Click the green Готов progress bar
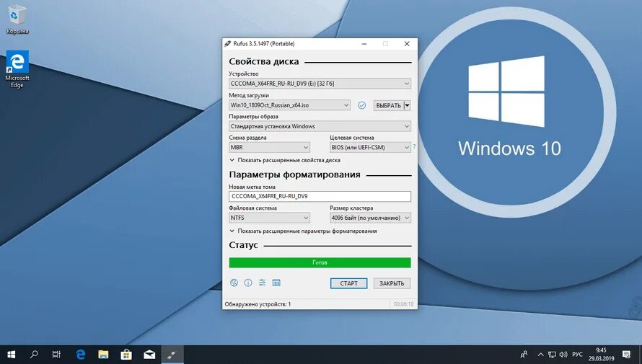642x364 pixels. [x=320, y=262]
